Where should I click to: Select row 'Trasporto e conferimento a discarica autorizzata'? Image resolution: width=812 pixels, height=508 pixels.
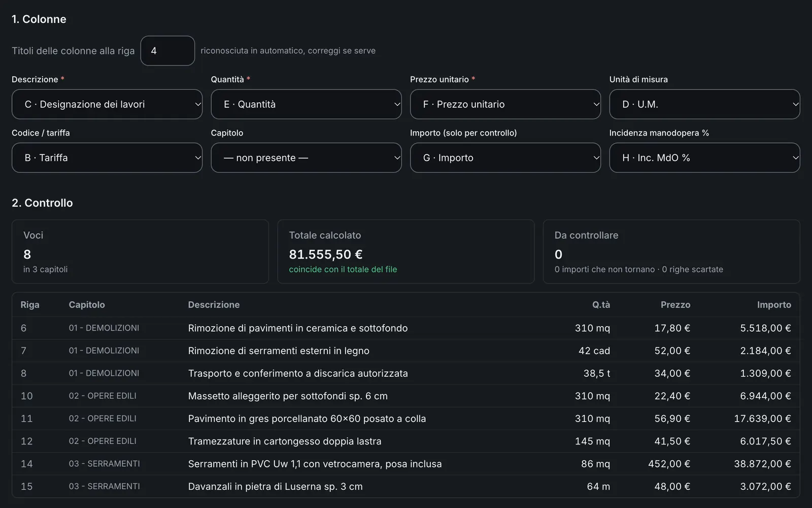pyautogui.click(x=406, y=373)
